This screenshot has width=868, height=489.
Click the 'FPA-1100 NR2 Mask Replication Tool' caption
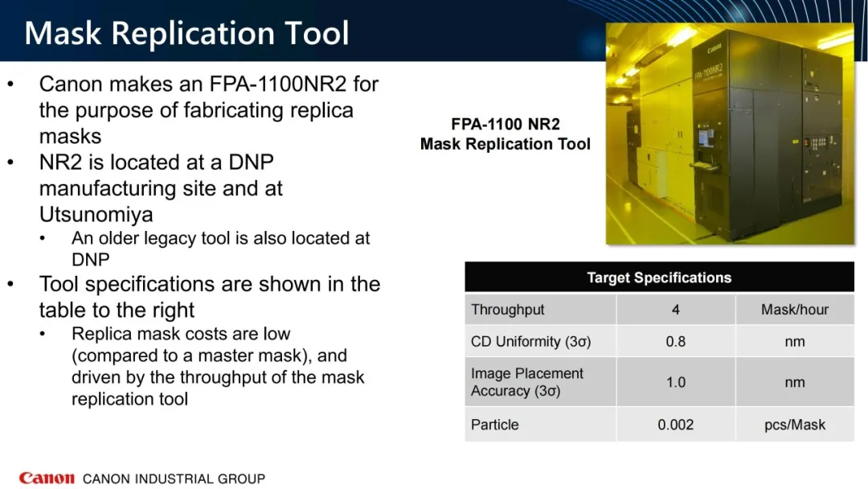(506, 134)
